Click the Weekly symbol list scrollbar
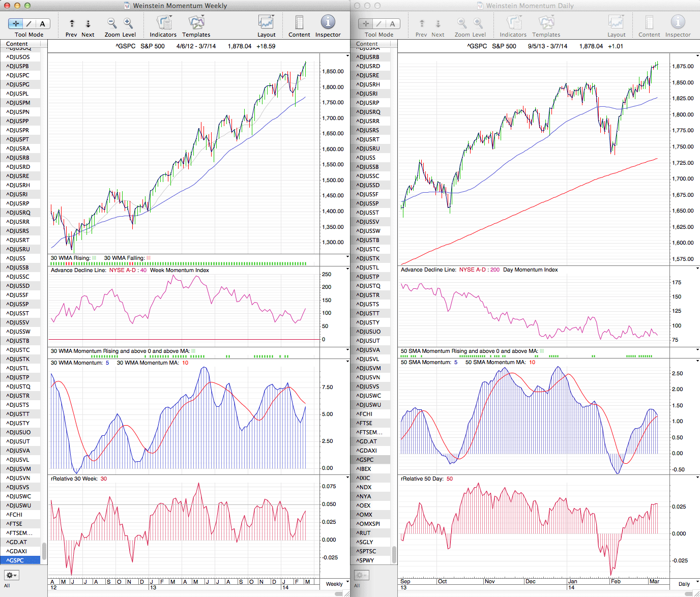This screenshot has height=597, width=700. click(44, 550)
